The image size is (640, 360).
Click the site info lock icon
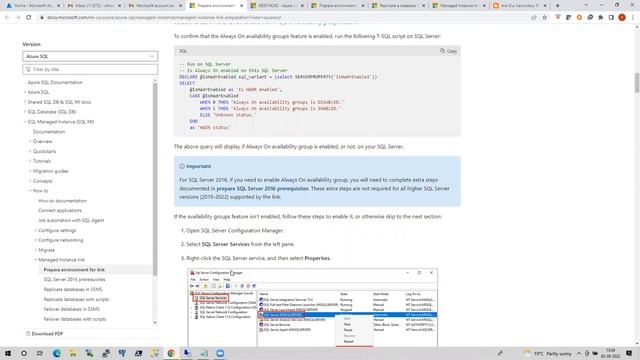[41, 18]
